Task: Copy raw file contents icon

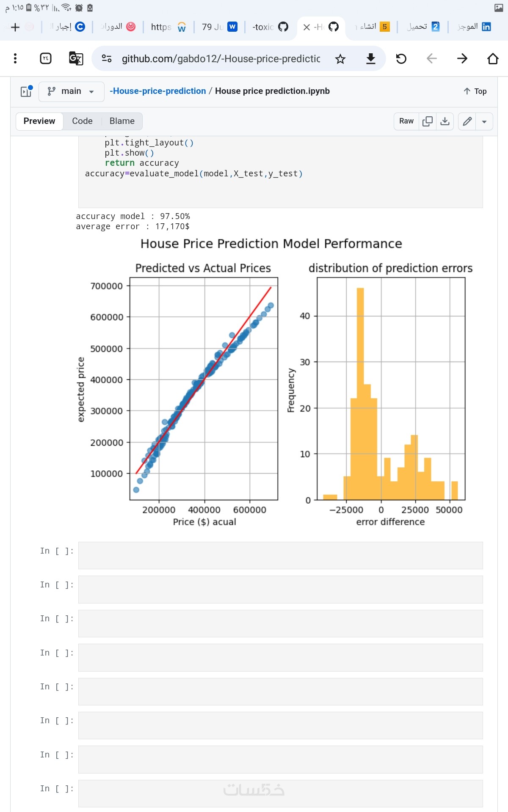Action: (428, 121)
